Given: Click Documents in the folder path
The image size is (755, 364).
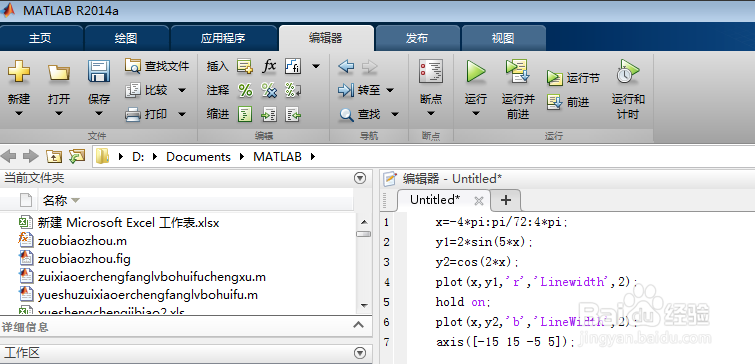Looking at the screenshot, I should pyautogui.click(x=198, y=156).
